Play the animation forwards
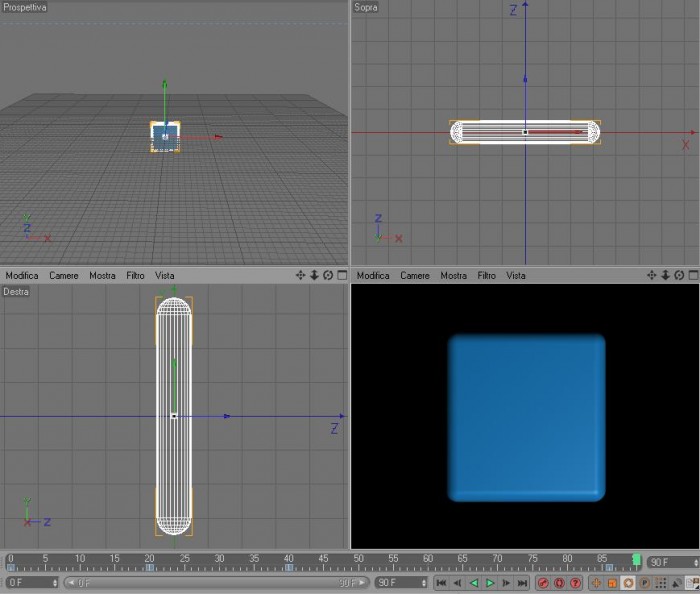The image size is (700, 594). [x=490, y=583]
